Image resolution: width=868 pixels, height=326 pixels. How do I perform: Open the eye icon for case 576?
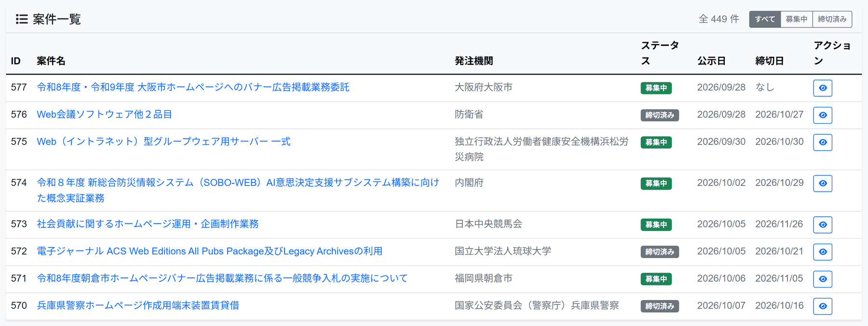pos(822,115)
